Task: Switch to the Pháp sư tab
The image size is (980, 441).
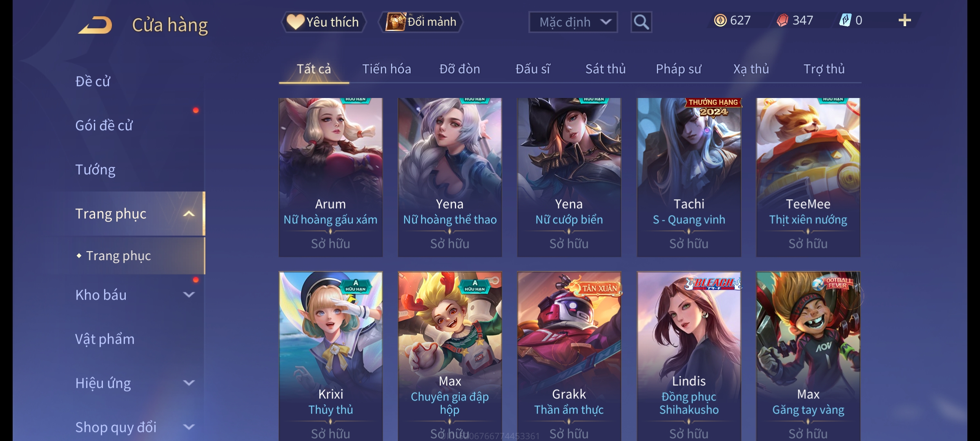Action: click(678, 69)
